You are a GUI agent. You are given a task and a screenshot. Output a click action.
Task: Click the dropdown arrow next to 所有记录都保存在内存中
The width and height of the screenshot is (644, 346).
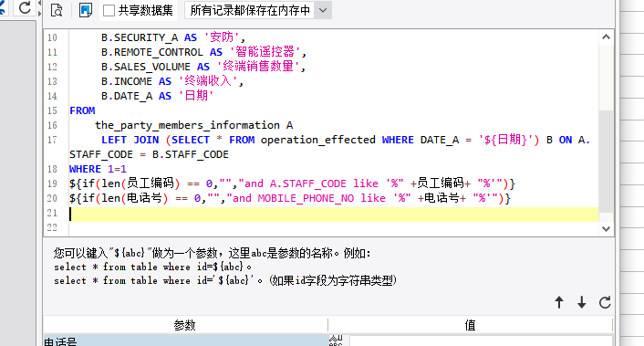pyautogui.click(x=323, y=10)
